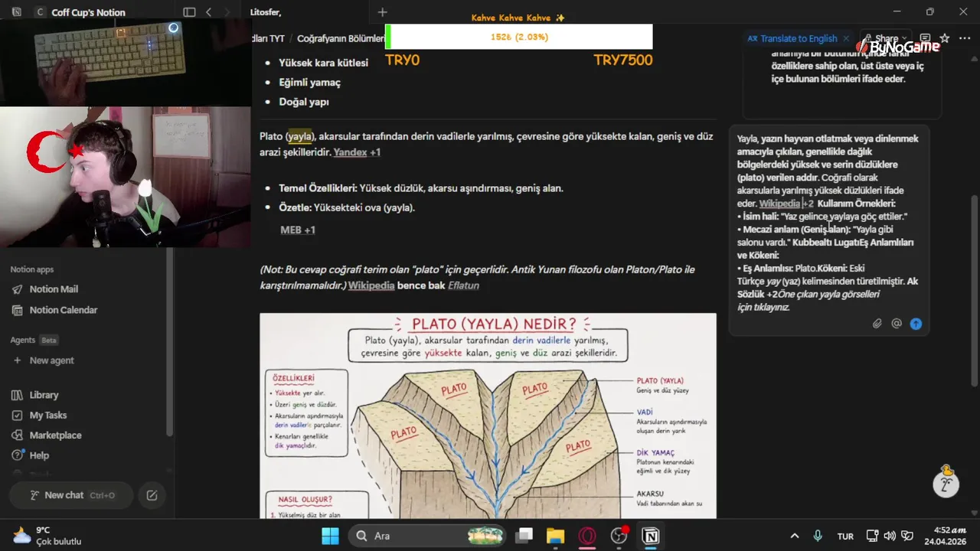Click the Notion apps section header

[x=31, y=269]
